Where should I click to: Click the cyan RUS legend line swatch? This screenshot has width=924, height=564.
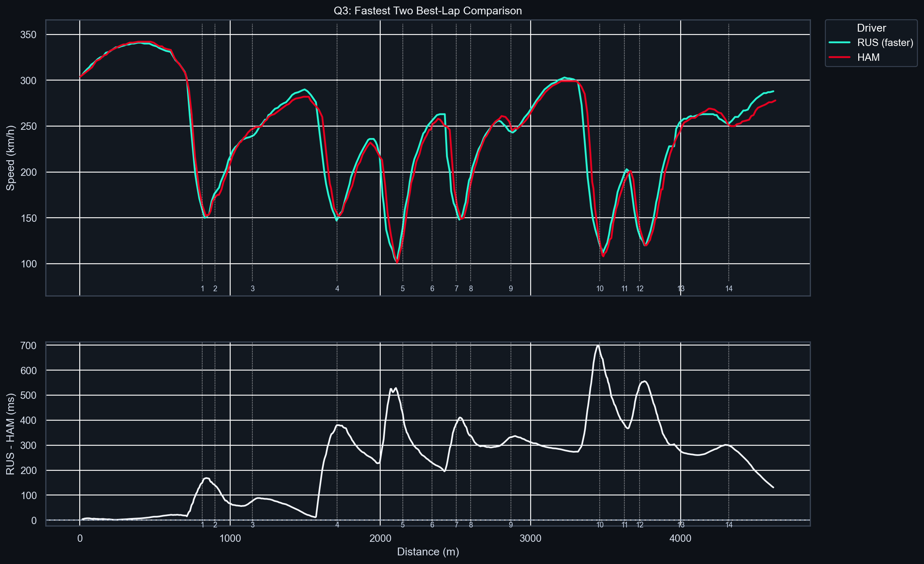pyautogui.click(x=839, y=43)
